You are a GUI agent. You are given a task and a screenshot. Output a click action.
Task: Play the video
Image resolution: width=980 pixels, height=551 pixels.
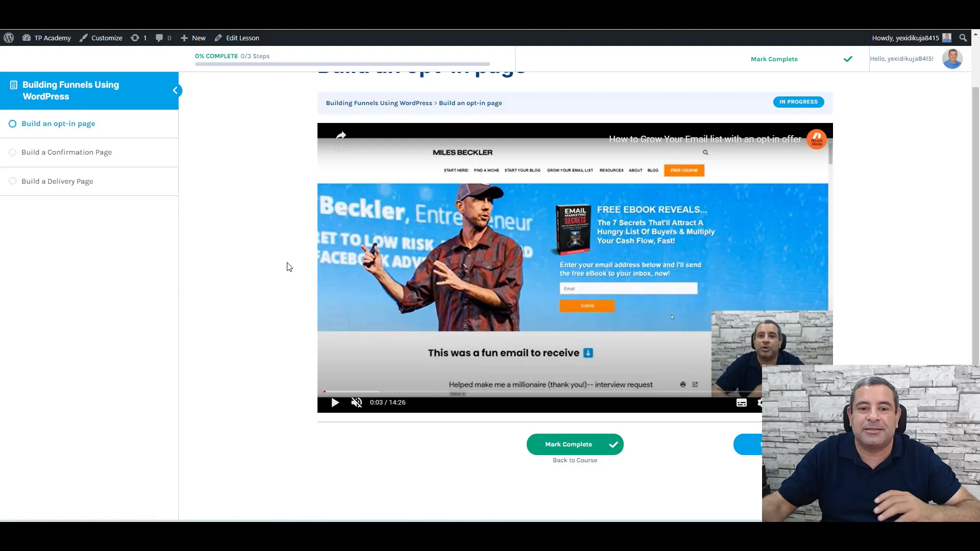point(335,403)
